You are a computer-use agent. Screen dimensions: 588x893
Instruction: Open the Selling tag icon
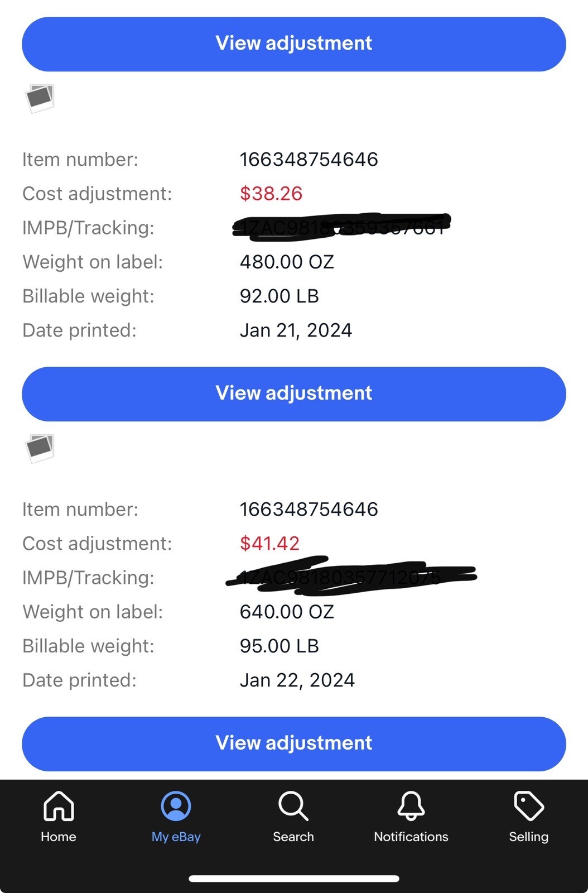(x=528, y=806)
